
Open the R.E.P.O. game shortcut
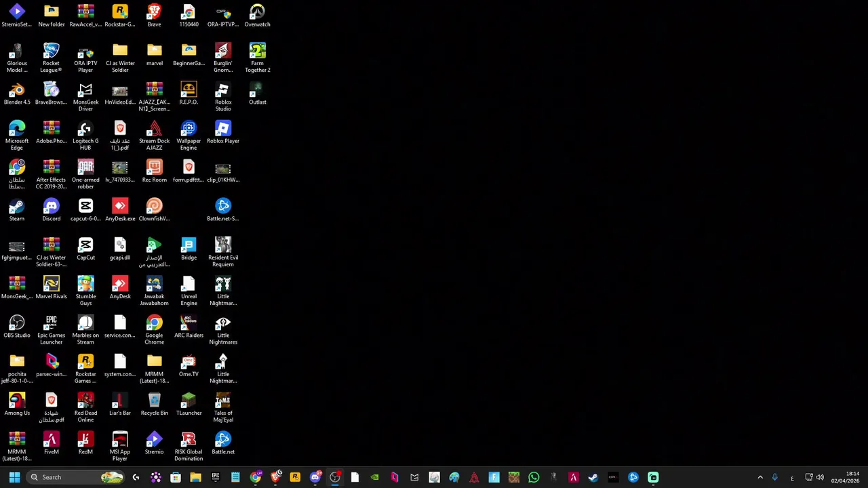pos(189,94)
